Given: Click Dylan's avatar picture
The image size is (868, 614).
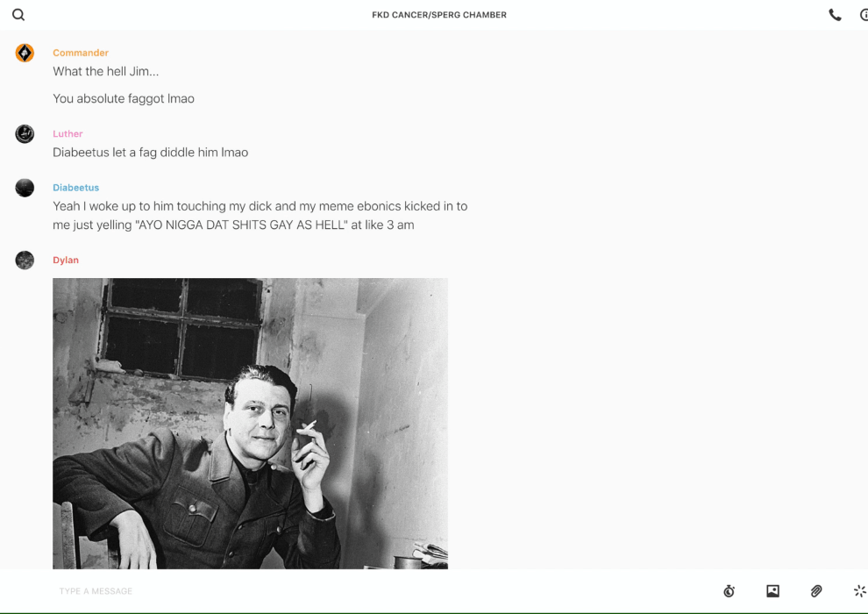Looking at the screenshot, I should (x=25, y=260).
